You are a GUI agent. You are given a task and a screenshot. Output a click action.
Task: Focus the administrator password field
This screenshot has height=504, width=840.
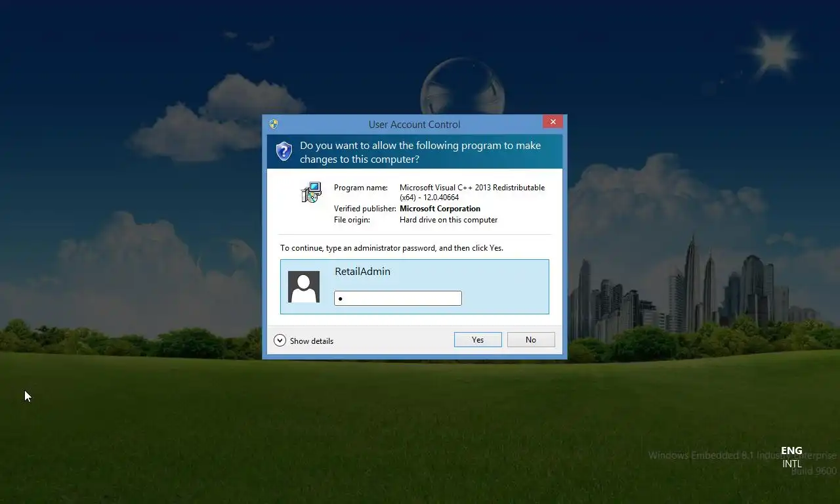(x=398, y=299)
